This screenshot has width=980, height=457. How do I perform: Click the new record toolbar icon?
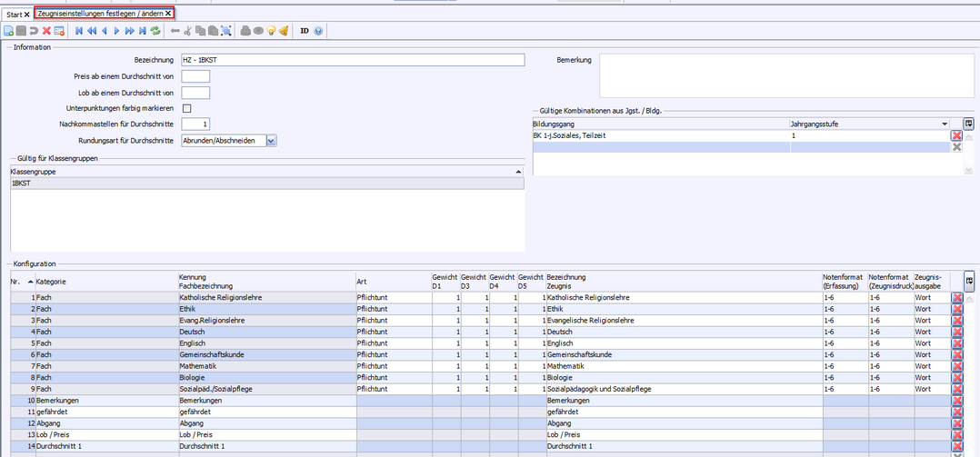tap(8, 31)
